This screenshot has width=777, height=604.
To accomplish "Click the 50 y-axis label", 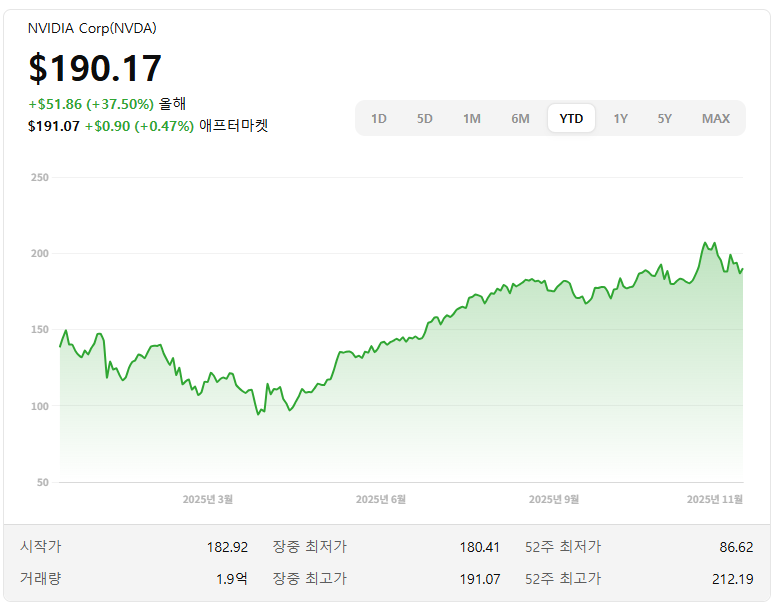I will pos(43,482).
